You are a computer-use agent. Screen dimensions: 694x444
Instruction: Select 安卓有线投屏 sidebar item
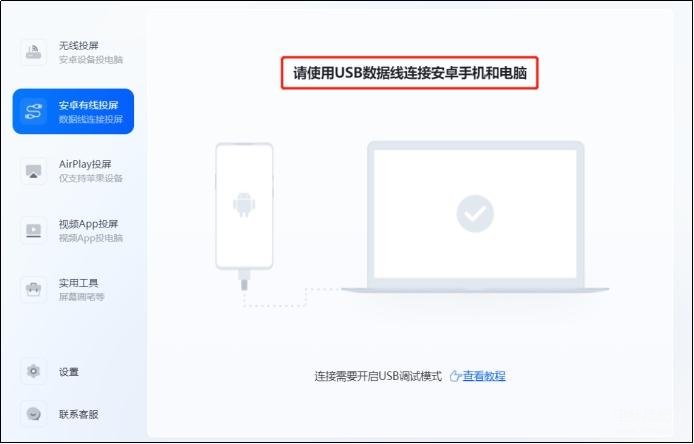coord(73,112)
